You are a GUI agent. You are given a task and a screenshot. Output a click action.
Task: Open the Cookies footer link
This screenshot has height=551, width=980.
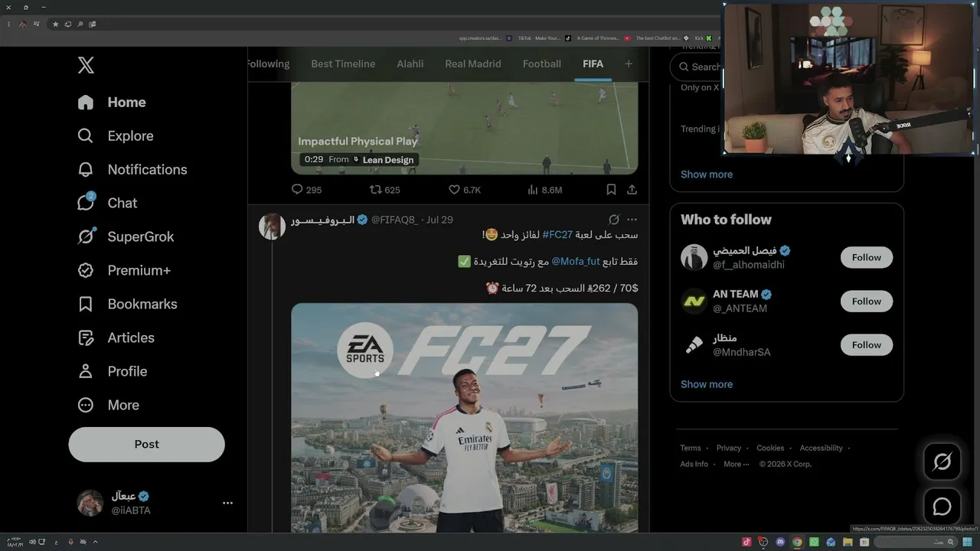click(x=770, y=448)
